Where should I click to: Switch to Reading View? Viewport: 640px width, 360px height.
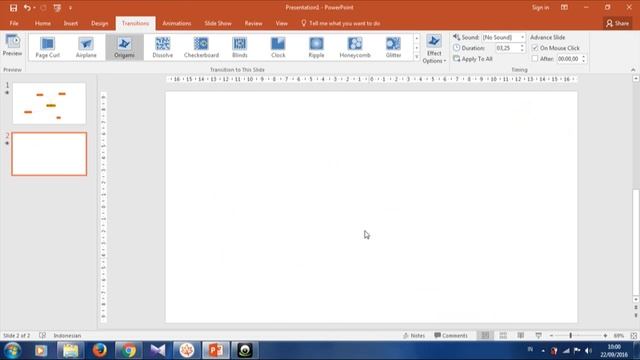(521, 336)
